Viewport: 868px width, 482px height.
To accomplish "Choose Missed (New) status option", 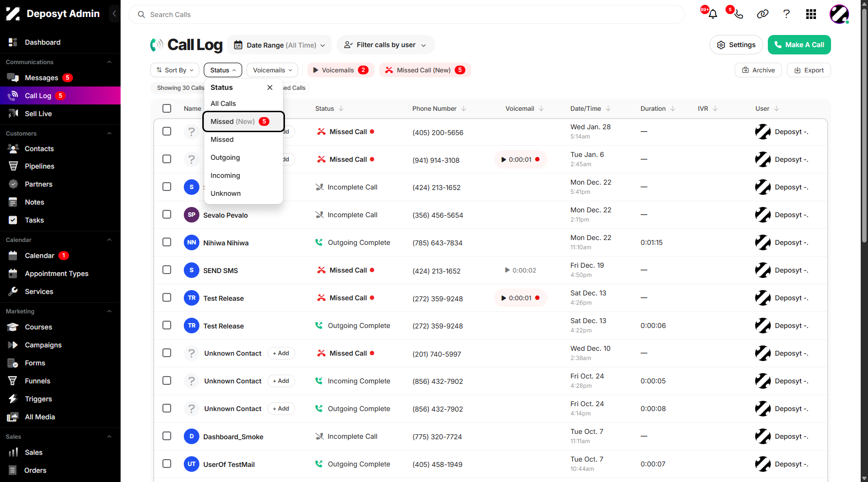I will (x=244, y=121).
